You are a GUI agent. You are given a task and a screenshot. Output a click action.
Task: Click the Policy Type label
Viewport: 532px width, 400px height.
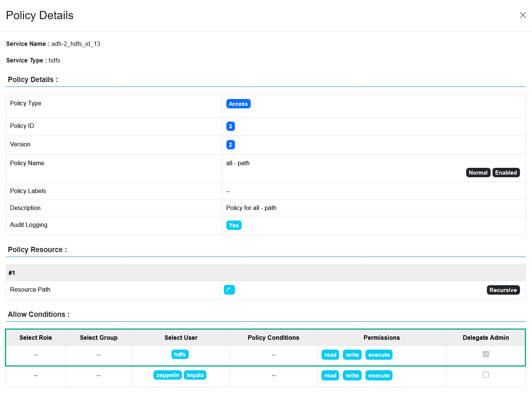tap(26, 103)
